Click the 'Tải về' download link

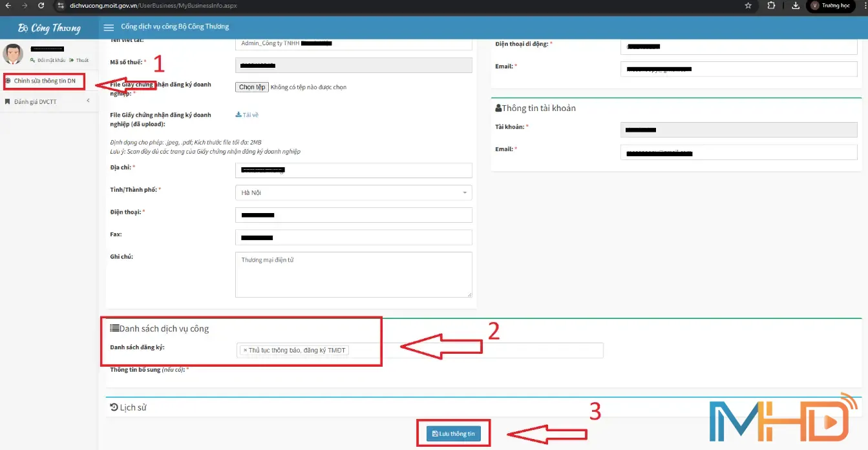click(x=248, y=115)
